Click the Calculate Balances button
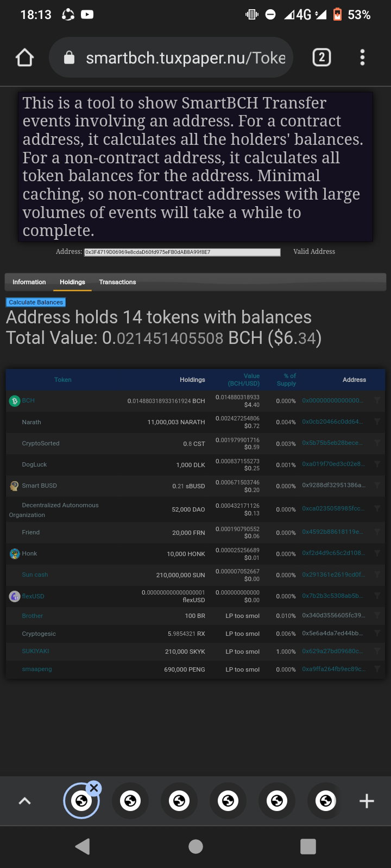Screen dimensions: 391x868 tap(36, 302)
